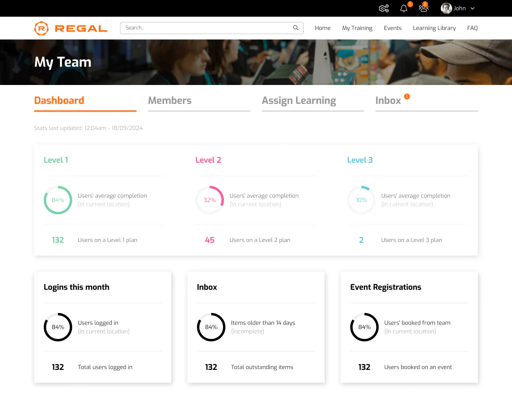Open Learning Library nav item
Viewport: 512px width, 420px height.
pyautogui.click(x=434, y=28)
